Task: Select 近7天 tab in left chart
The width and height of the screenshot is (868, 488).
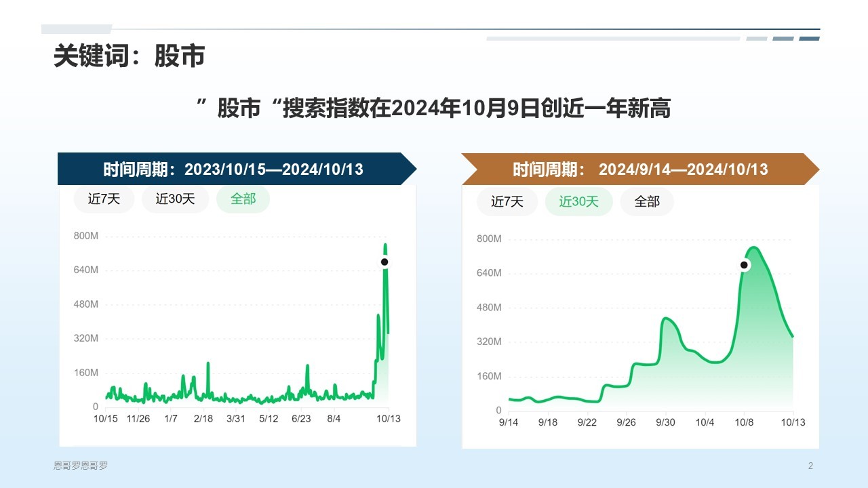Action: point(104,199)
